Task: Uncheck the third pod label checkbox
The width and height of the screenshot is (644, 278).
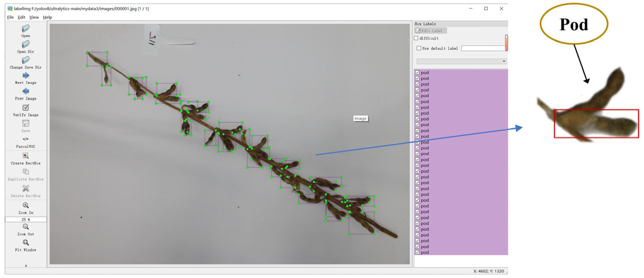Action: tap(417, 84)
